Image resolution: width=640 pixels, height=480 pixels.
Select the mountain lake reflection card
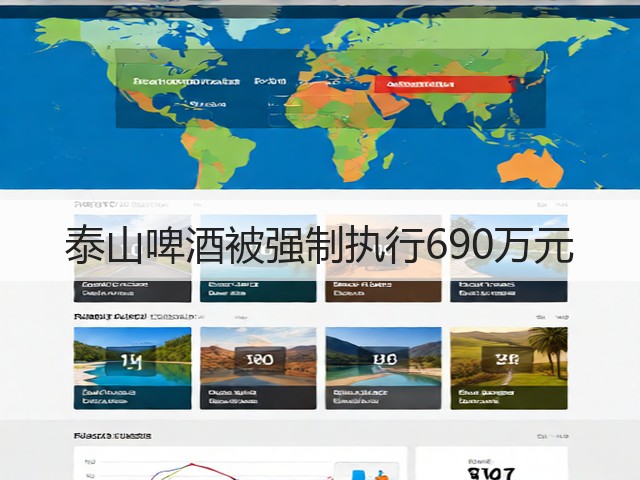click(x=383, y=368)
